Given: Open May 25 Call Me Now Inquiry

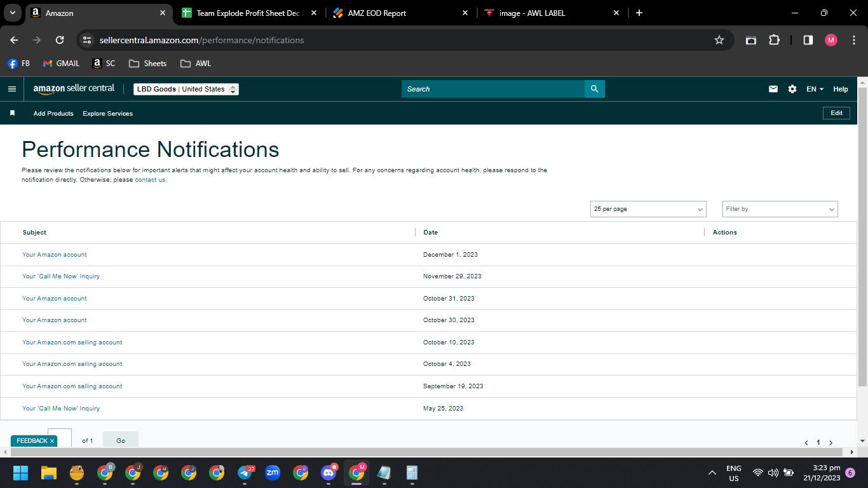Looking at the screenshot, I should (61, 409).
